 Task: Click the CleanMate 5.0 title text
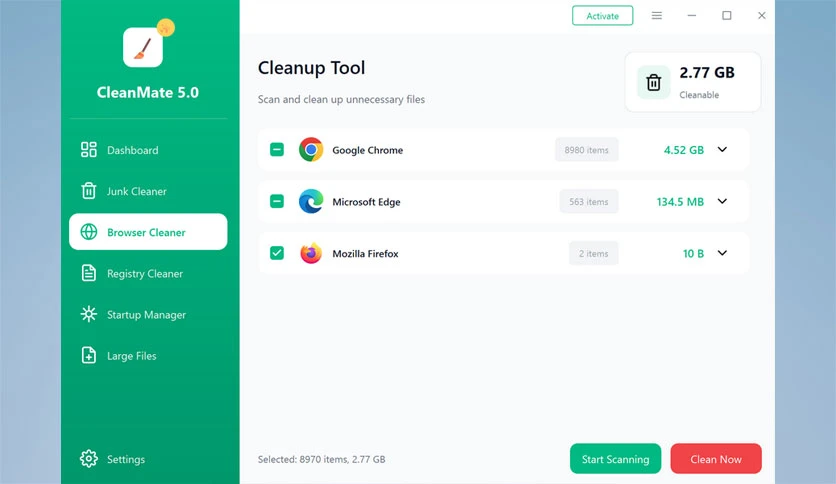[x=148, y=93]
